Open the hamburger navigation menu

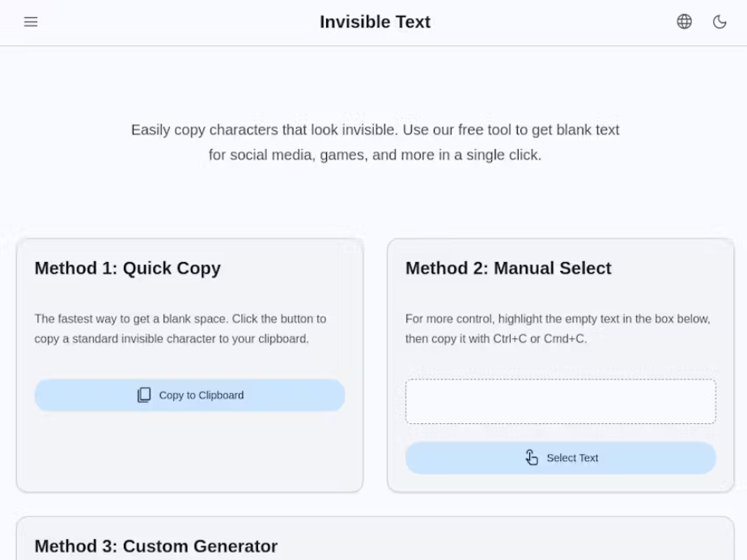click(x=31, y=22)
